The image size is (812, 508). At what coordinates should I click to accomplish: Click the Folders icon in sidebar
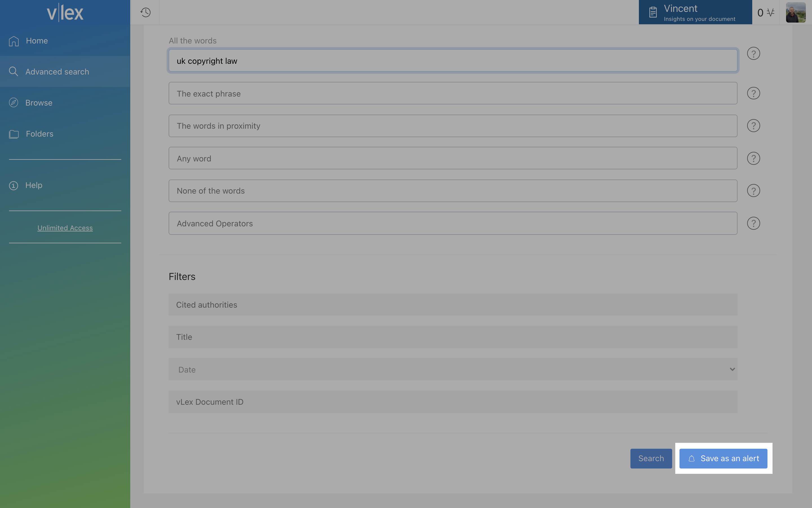coord(14,134)
